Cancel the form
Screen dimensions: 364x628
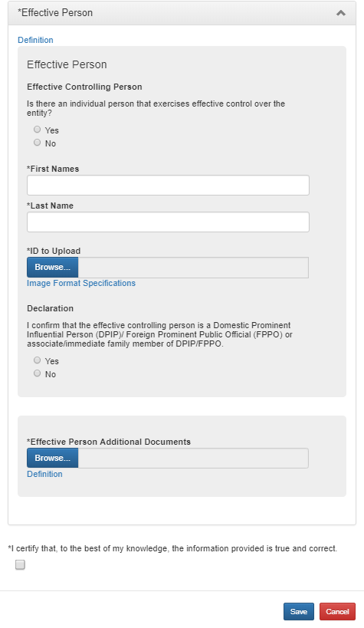[x=337, y=612]
